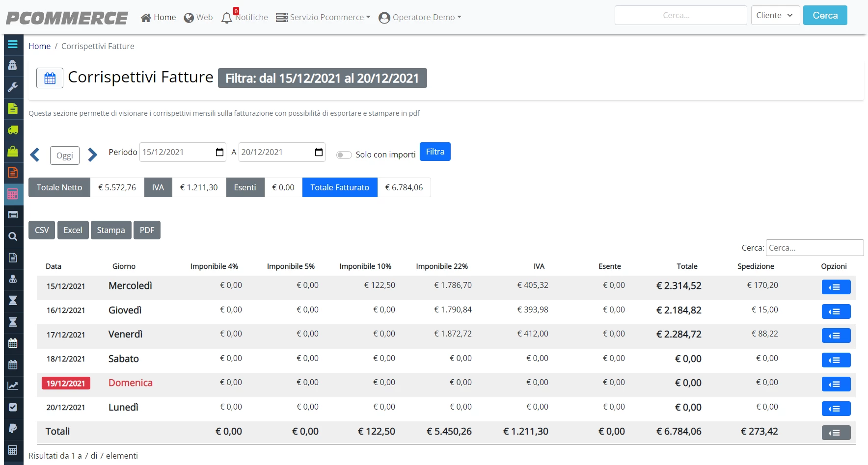The width and height of the screenshot is (868, 465).
Task: Sort table by Data column header
Action: (x=54, y=266)
